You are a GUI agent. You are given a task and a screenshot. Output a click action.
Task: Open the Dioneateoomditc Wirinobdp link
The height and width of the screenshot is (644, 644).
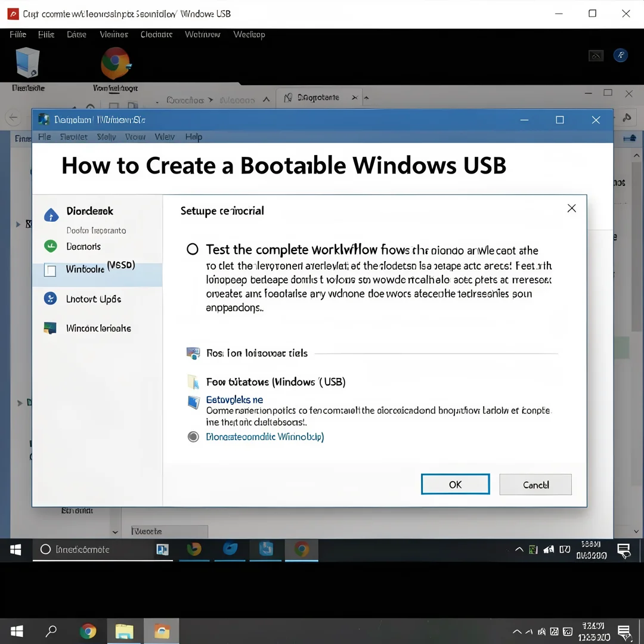[265, 436]
